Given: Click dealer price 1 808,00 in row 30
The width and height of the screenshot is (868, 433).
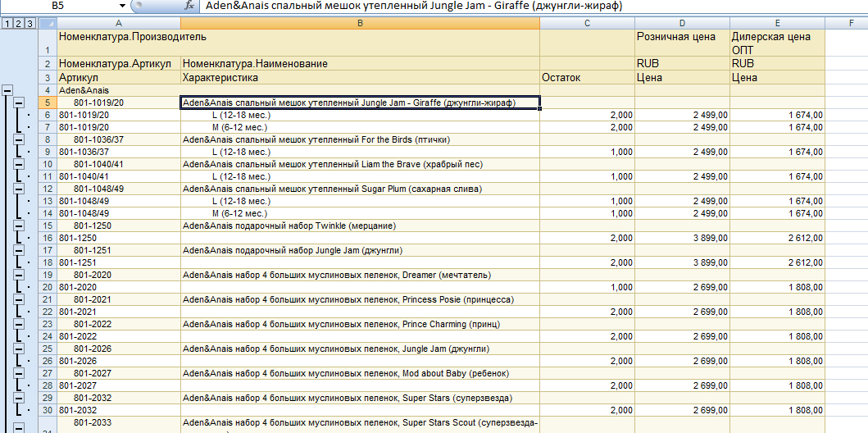Looking at the screenshot, I should tap(777, 410).
